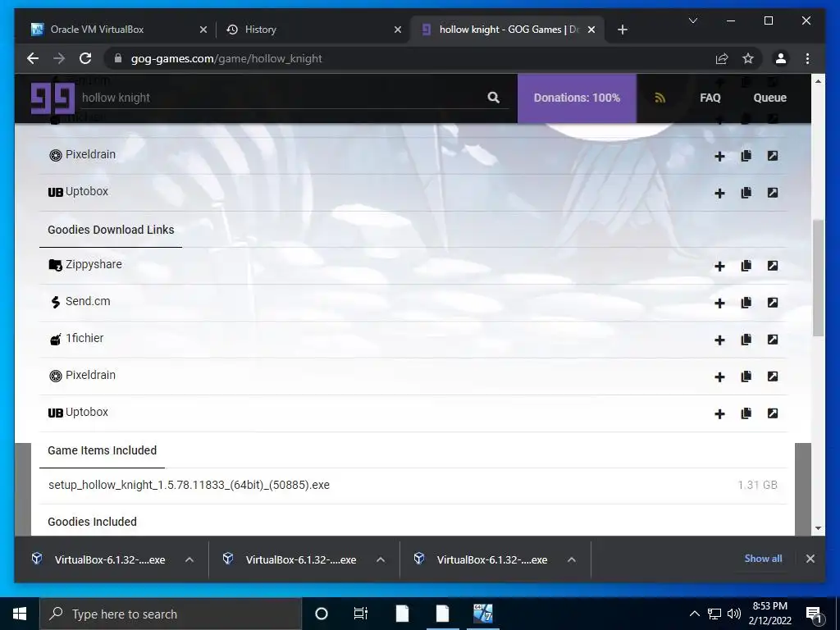840x630 pixels.
Task: Open Task View on taskbar
Action: click(x=361, y=614)
